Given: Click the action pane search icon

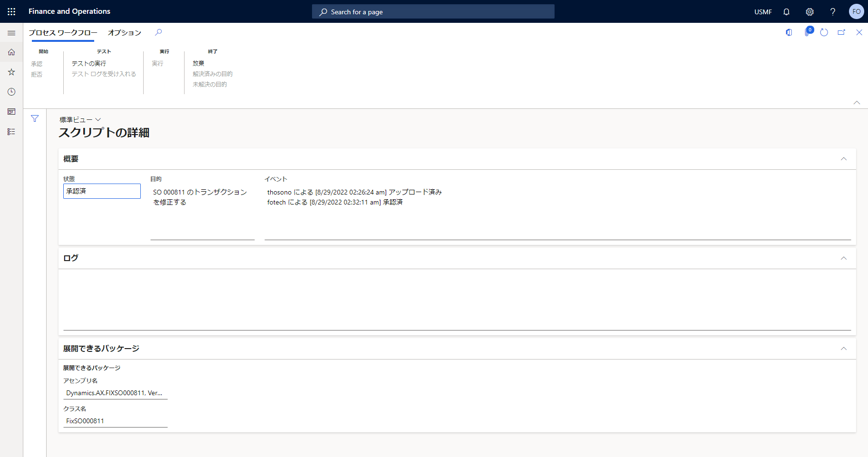Looking at the screenshot, I should pos(158,32).
